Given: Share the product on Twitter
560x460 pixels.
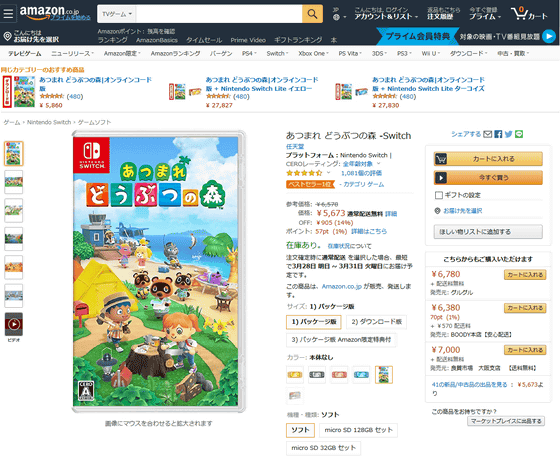Looking at the screenshot, I should [x=509, y=134].
